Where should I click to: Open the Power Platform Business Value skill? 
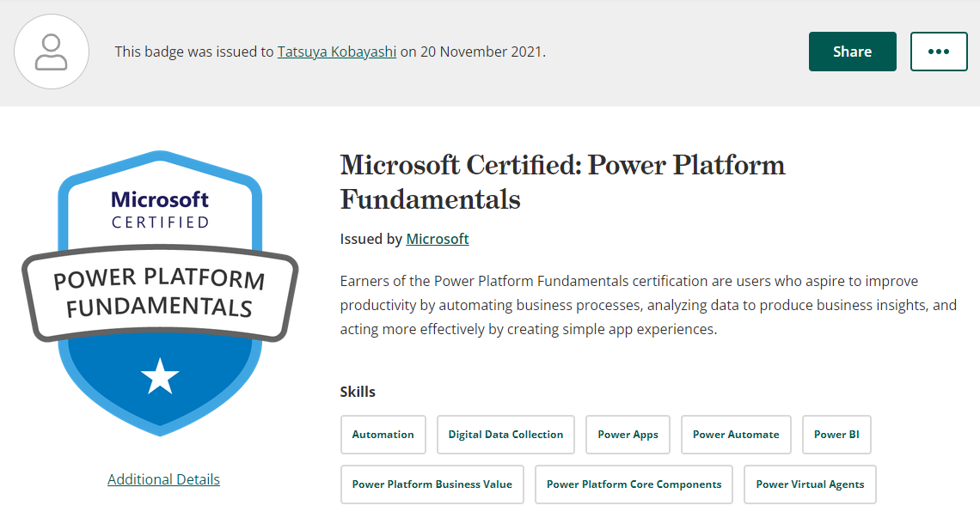[x=432, y=484]
